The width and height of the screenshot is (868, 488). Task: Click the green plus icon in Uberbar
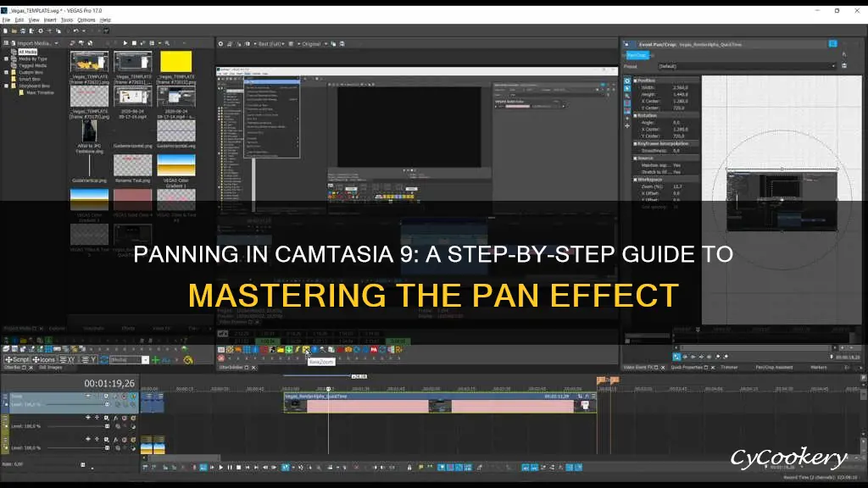156,360
